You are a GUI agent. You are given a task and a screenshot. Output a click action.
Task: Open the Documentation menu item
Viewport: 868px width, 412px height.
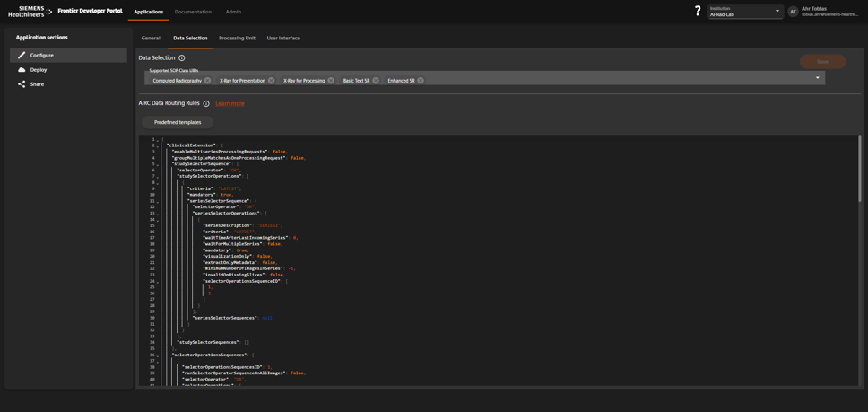(x=193, y=12)
